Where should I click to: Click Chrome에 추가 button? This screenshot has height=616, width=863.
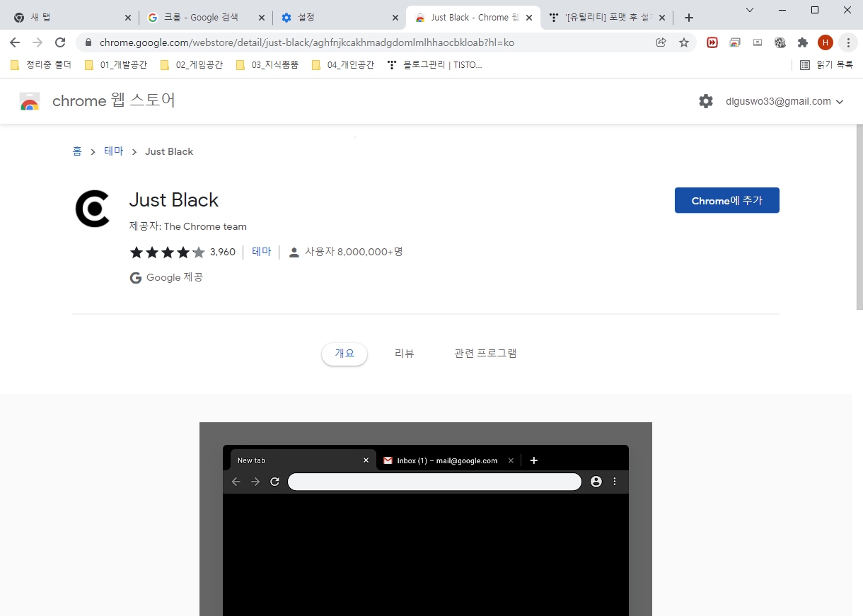(x=727, y=200)
